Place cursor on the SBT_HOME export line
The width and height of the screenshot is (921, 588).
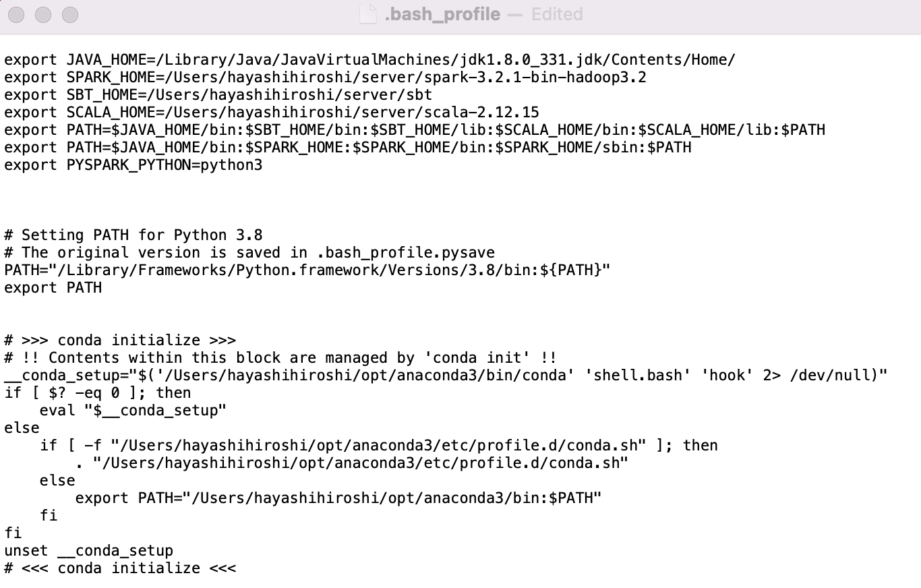(x=218, y=95)
